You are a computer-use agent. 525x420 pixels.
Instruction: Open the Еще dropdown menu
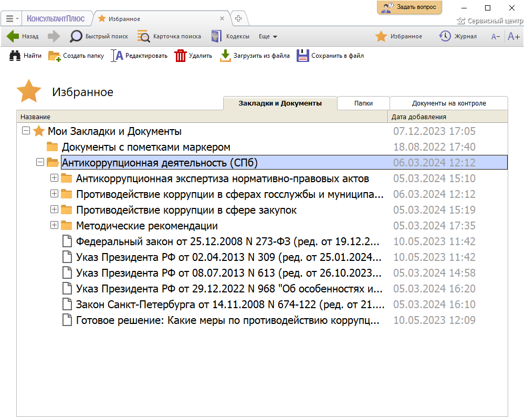coord(268,37)
